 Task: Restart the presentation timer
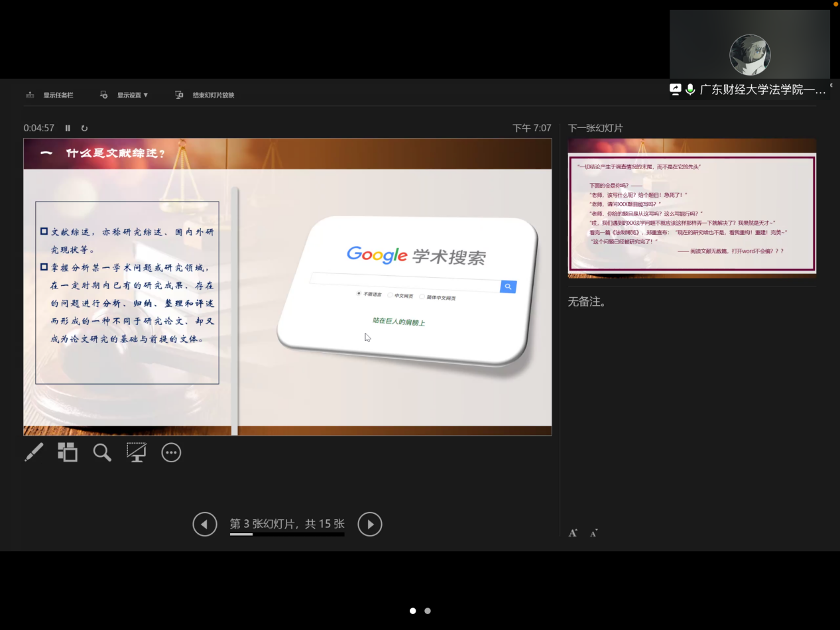[x=84, y=128]
